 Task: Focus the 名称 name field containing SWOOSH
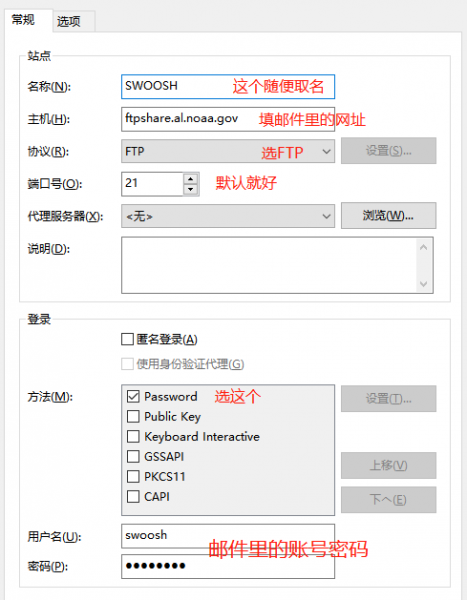(228, 86)
